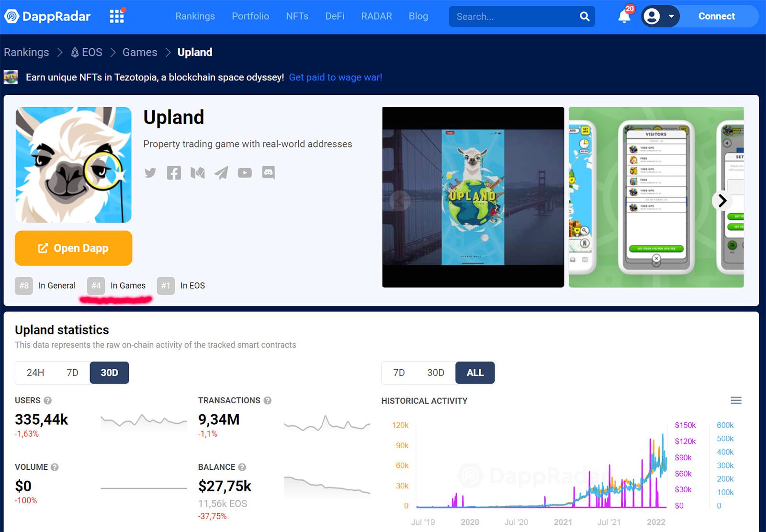This screenshot has width=766, height=532.
Task: Open Upland's Medium blog icon
Action: click(198, 173)
